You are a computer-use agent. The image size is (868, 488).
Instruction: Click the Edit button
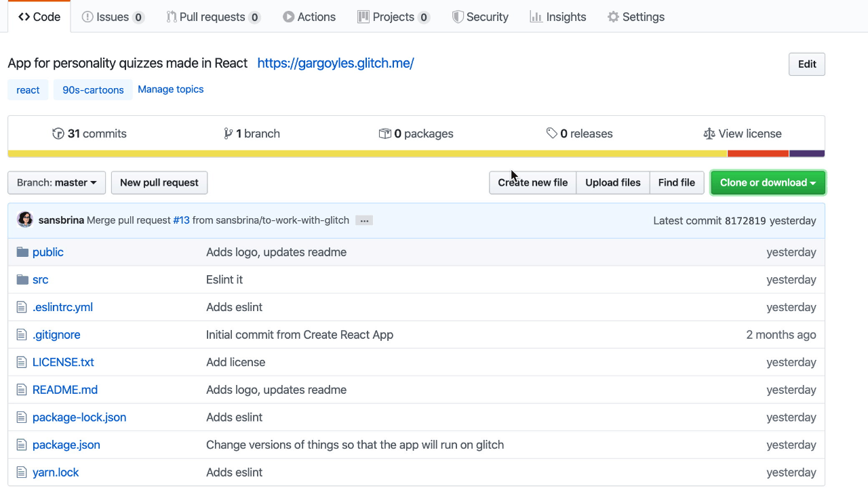pos(806,64)
